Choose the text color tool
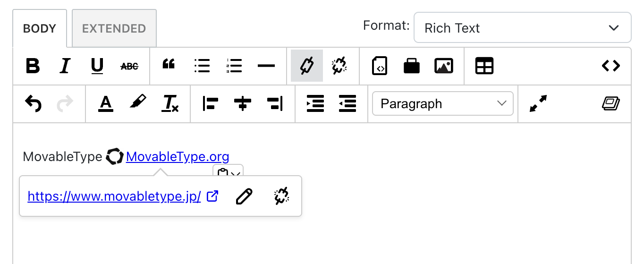 [106, 103]
